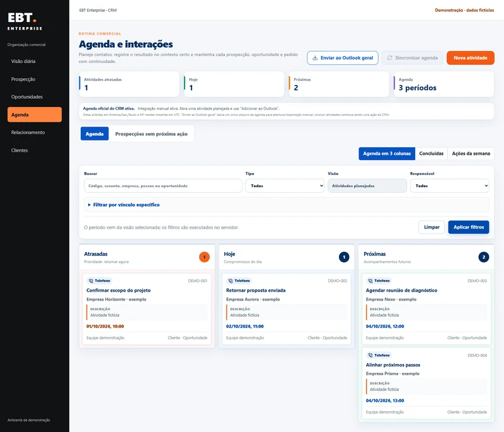The image size is (504, 432).
Task: Click Enviar ao Outlook geral button
Action: (343, 58)
